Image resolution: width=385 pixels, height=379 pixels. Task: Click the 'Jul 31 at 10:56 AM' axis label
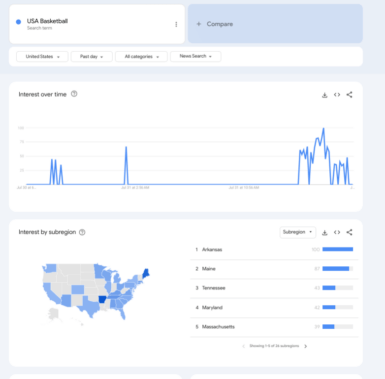[244, 188]
